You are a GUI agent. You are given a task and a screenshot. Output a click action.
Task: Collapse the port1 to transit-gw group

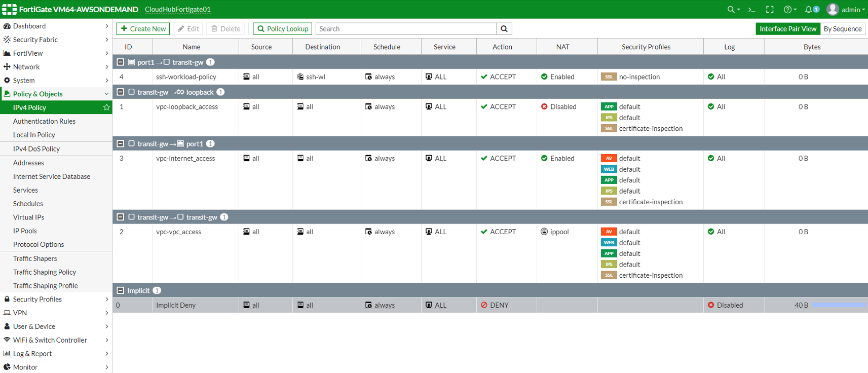tap(120, 62)
